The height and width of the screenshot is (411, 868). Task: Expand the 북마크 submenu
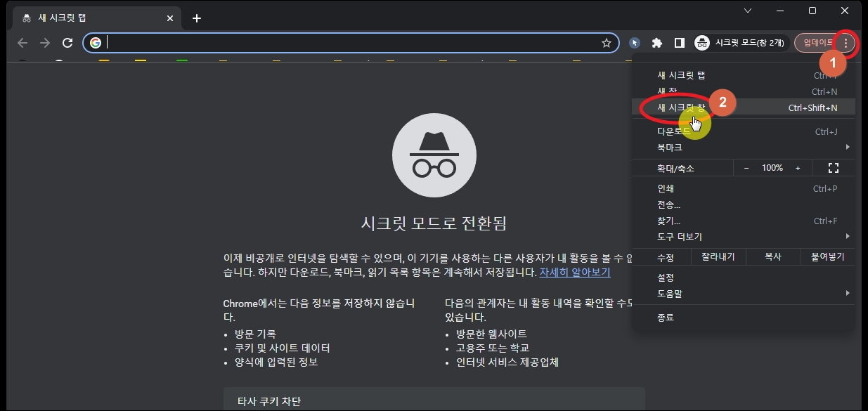pos(744,148)
